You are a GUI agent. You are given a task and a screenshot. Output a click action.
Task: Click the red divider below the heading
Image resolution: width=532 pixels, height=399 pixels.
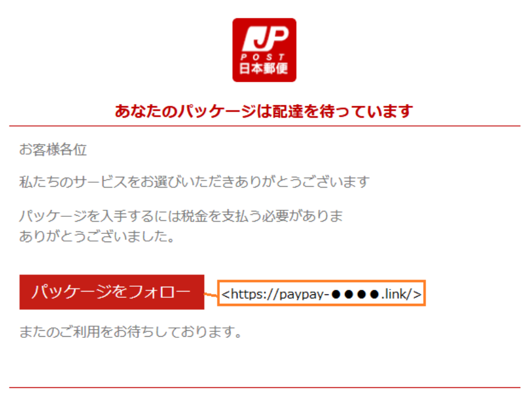[x=265, y=126]
